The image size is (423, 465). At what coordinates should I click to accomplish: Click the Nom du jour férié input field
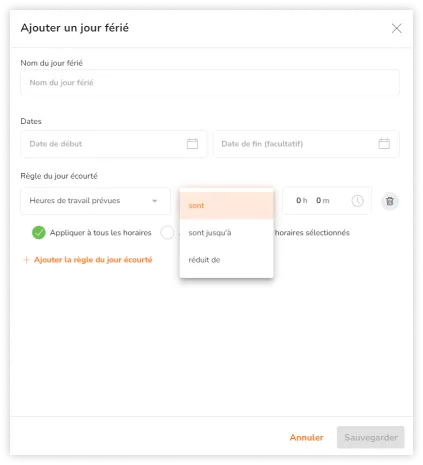210,83
